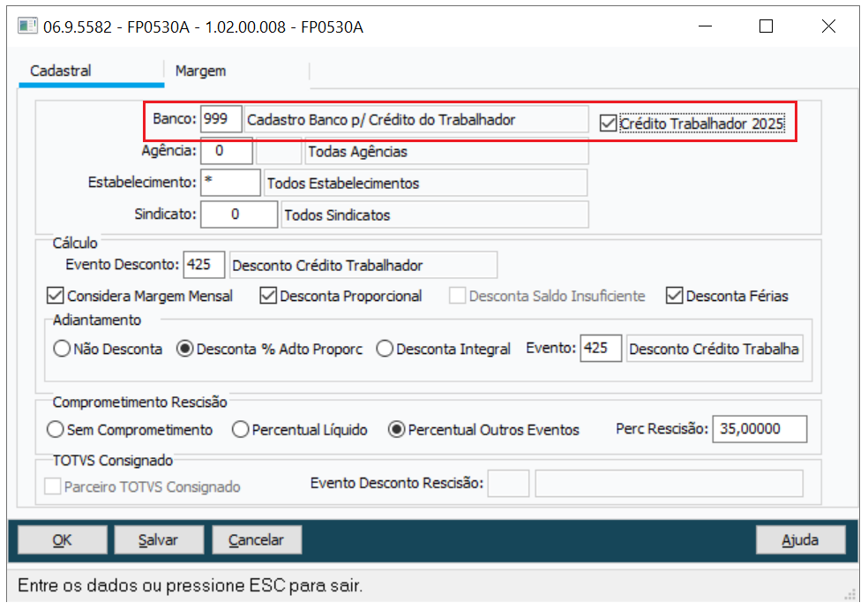Toggle Desconta Férias checkbox

click(674, 296)
